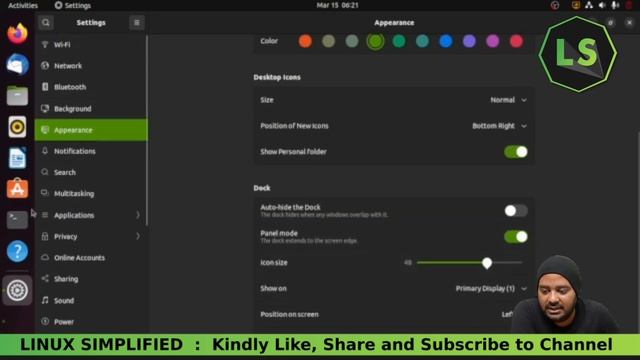Open Notifications settings
The width and height of the screenshot is (640, 360).
point(91,151)
